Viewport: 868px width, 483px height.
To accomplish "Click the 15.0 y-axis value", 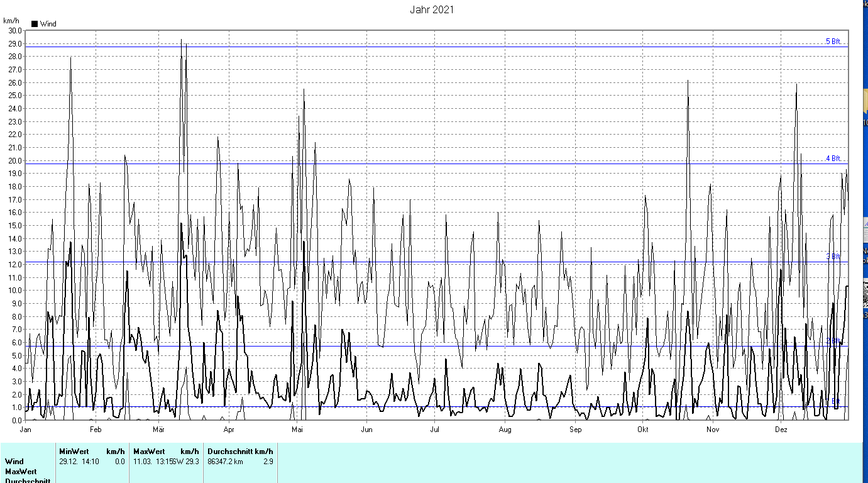I will point(14,226).
